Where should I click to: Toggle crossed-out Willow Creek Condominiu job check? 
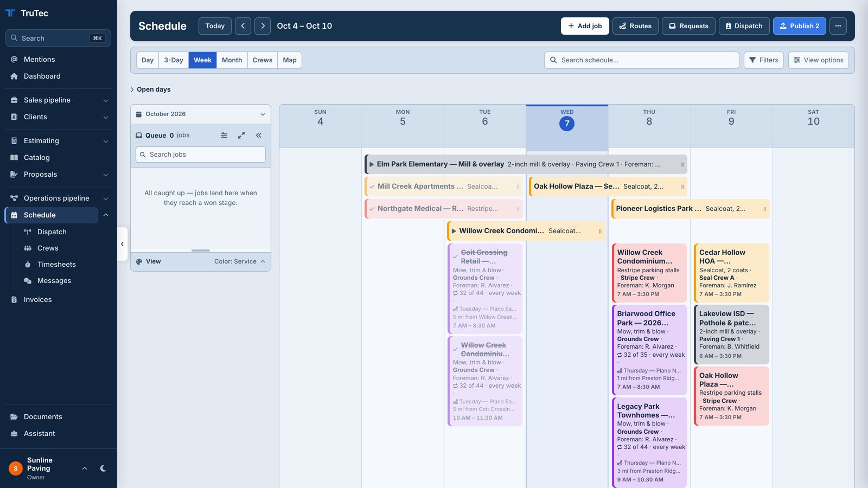pos(455,350)
